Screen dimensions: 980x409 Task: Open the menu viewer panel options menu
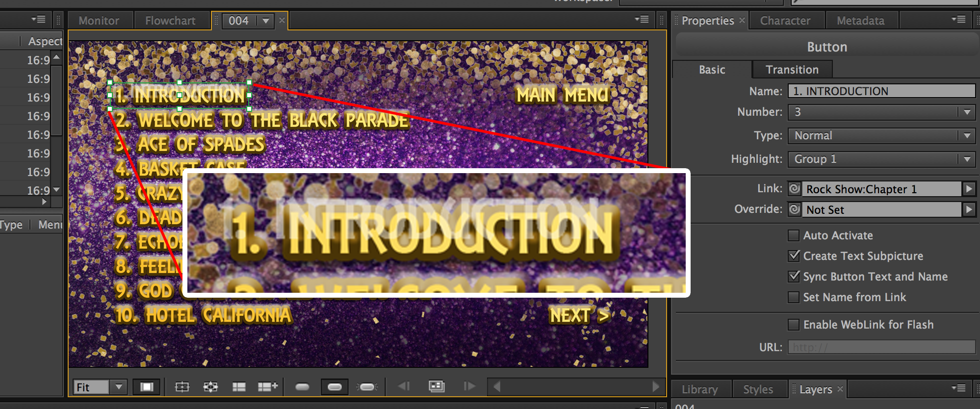pyautogui.click(x=642, y=20)
